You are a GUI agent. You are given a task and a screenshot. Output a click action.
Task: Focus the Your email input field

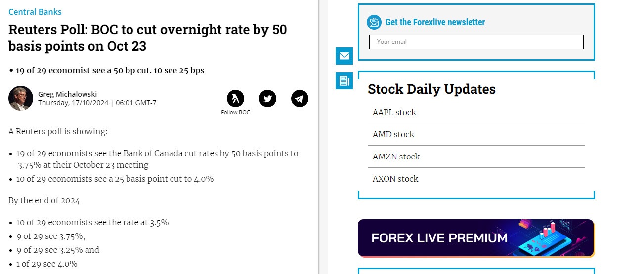(476, 42)
